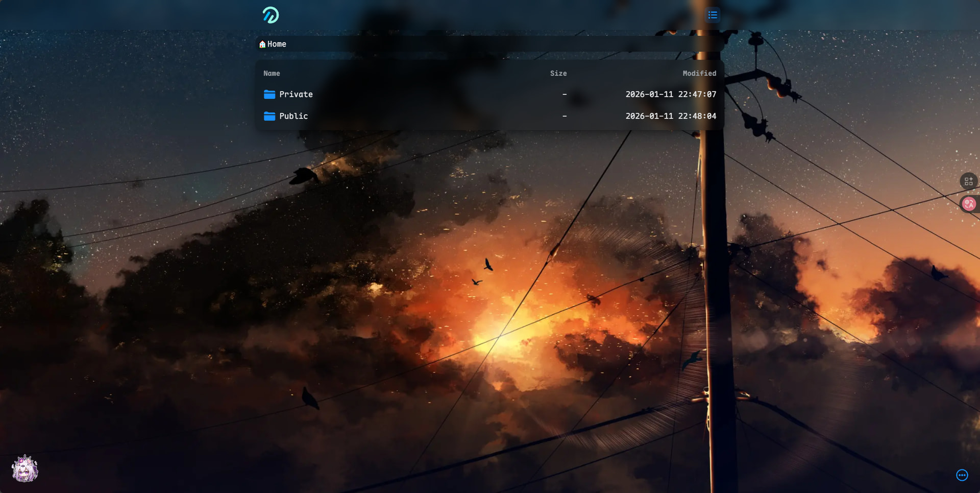The width and height of the screenshot is (980, 493).
Task: Click the Private folder icon
Action: pyautogui.click(x=269, y=94)
